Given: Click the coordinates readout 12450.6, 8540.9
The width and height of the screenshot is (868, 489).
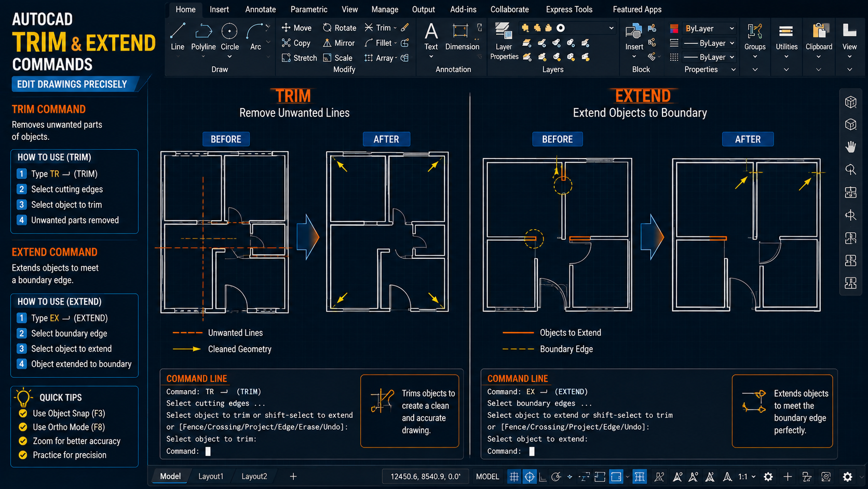Looking at the screenshot, I should (x=425, y=477).
